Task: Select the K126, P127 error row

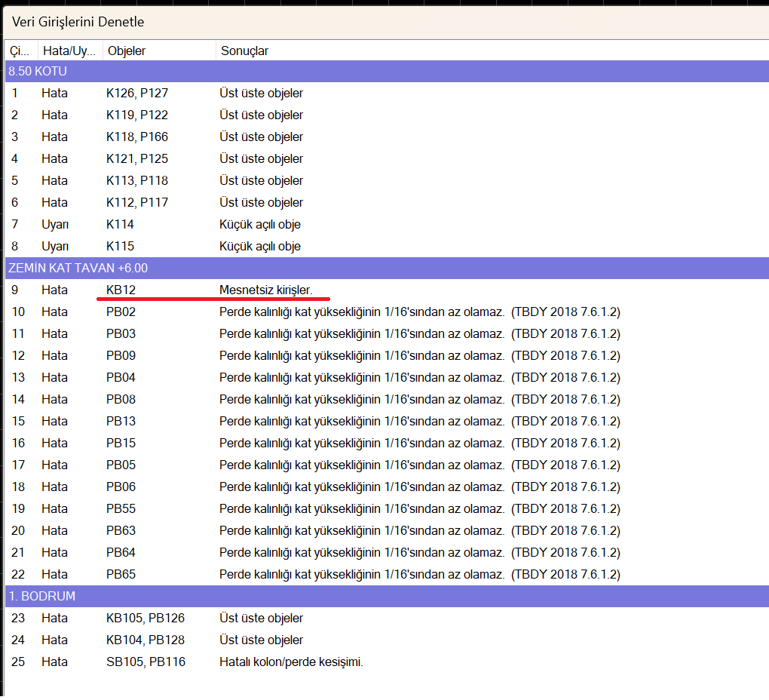Action: tap(136, 94)
